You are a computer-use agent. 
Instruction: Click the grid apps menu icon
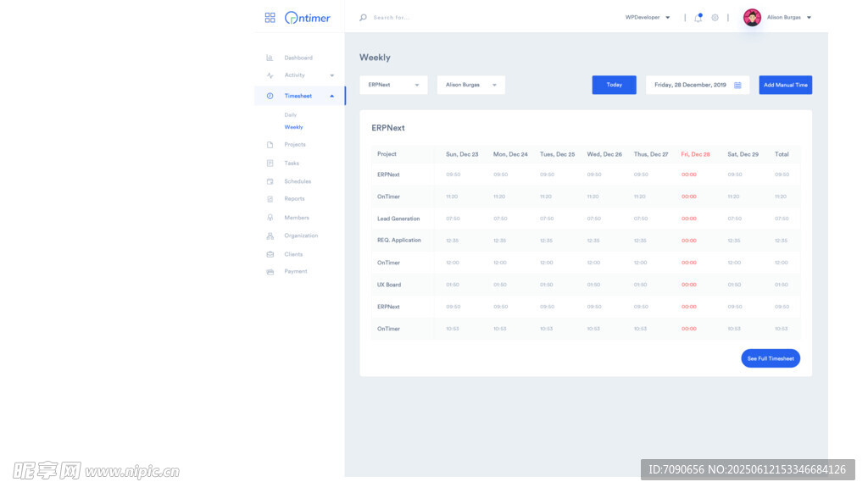point(270,17)
